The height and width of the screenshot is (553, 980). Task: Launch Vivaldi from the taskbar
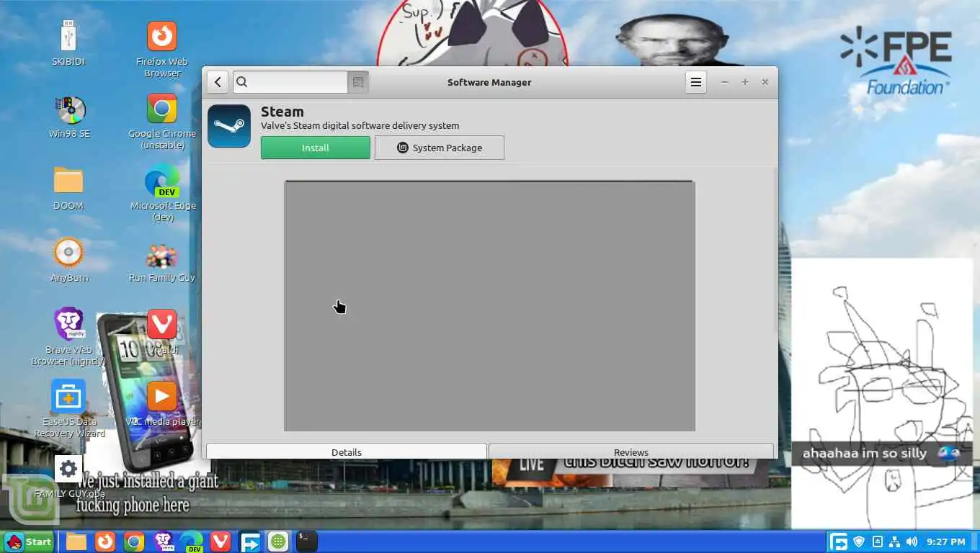pos(220,541)
